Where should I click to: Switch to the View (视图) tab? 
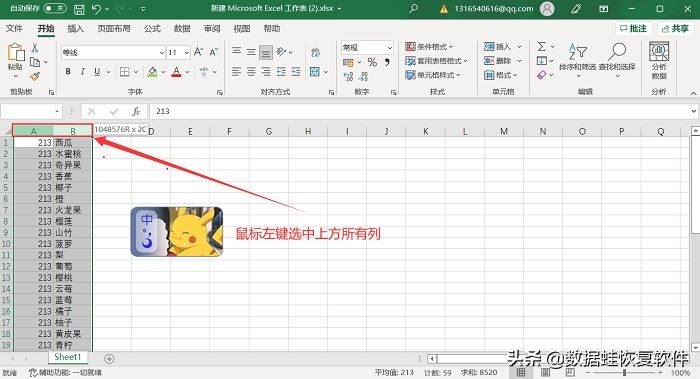click(x=242, y=29)
